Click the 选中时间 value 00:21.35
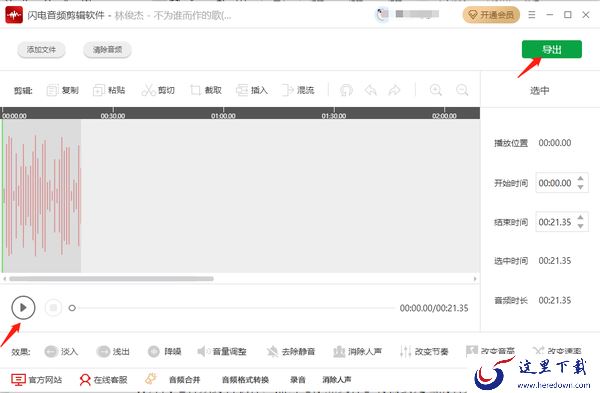This screenshot has height=393, width=600. coord(555,261)
